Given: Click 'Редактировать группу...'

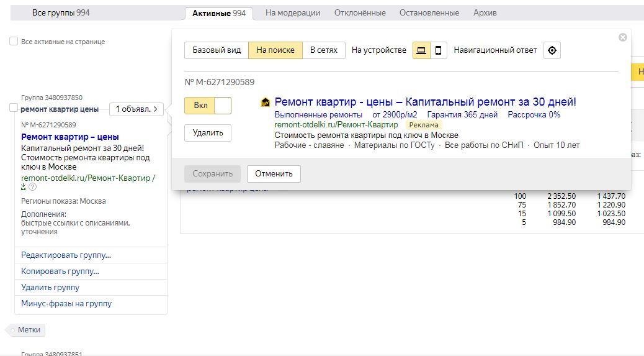Looking at the screenshot, I should (66, 255).
